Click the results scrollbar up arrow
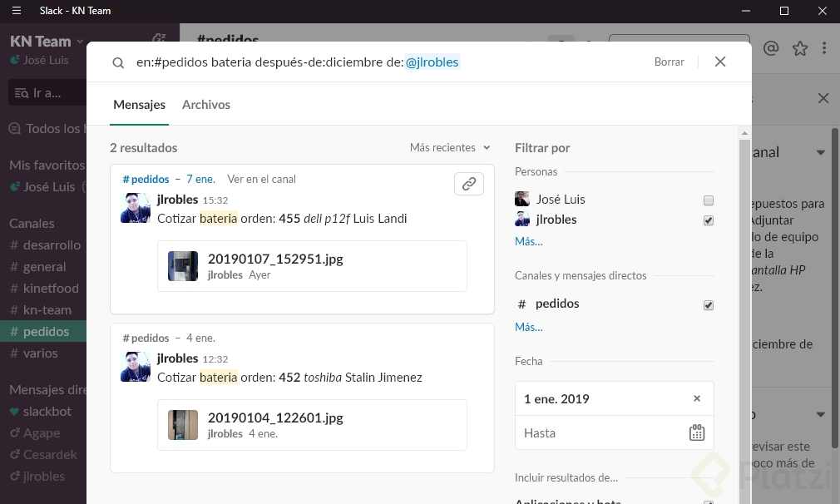The width and height of the screenshot is (840, 504). 744,133
